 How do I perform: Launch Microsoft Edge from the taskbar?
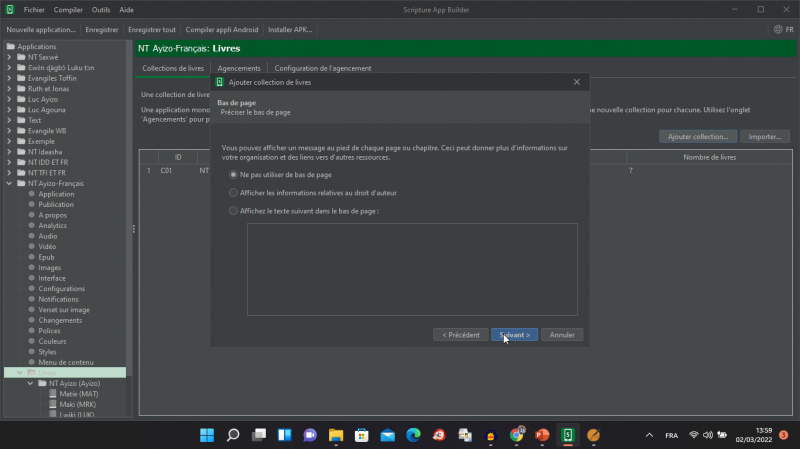413,435
